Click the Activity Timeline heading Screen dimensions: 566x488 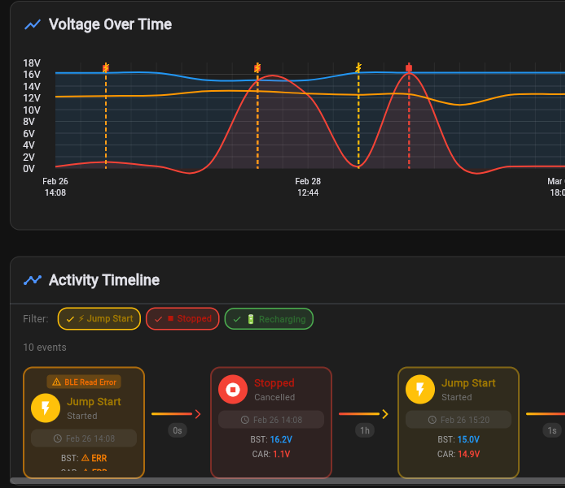tap(104, 280)
